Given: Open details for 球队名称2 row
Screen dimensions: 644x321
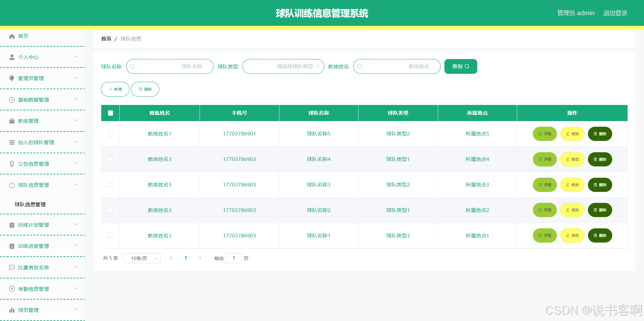Looking at the screenshot, I should (x=545, y=210).
